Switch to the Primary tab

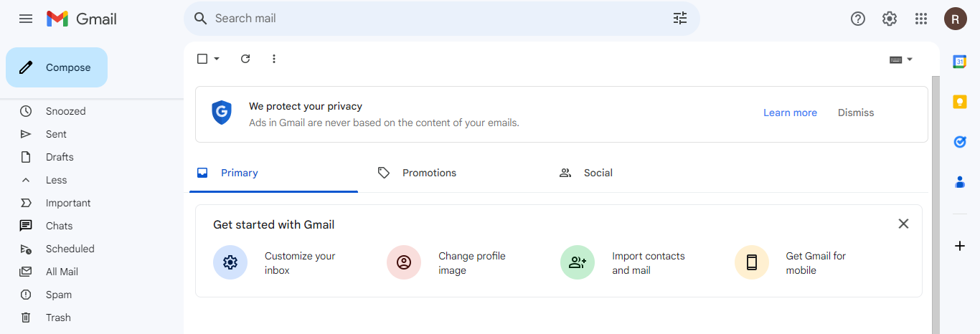(273, 173)
